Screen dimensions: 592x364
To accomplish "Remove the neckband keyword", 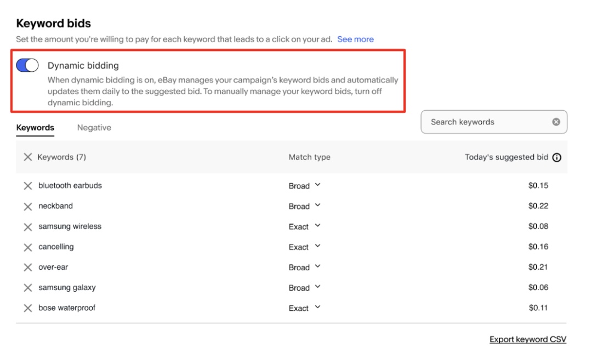I will pyautogui.click(x=27, y=207).
